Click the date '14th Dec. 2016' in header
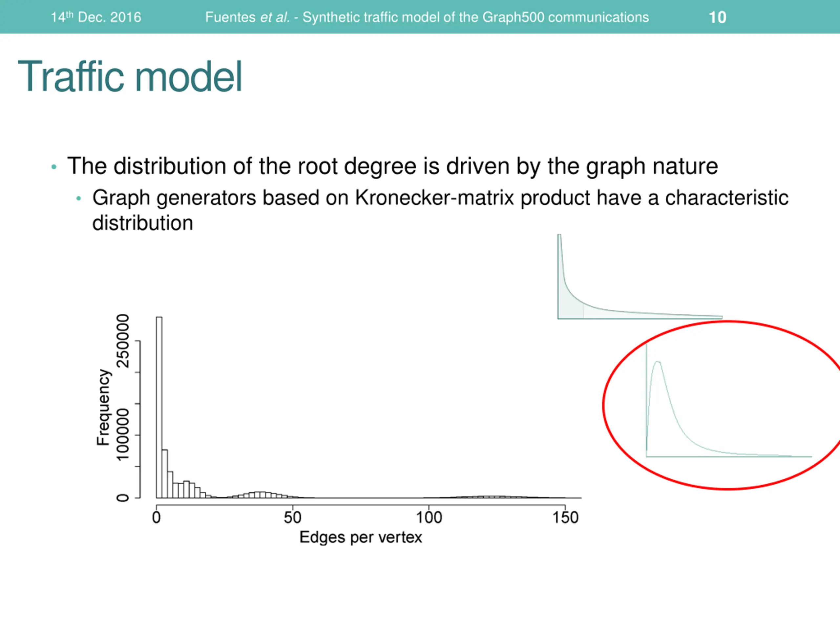840x630 pixels. click(x=96, y=17)
